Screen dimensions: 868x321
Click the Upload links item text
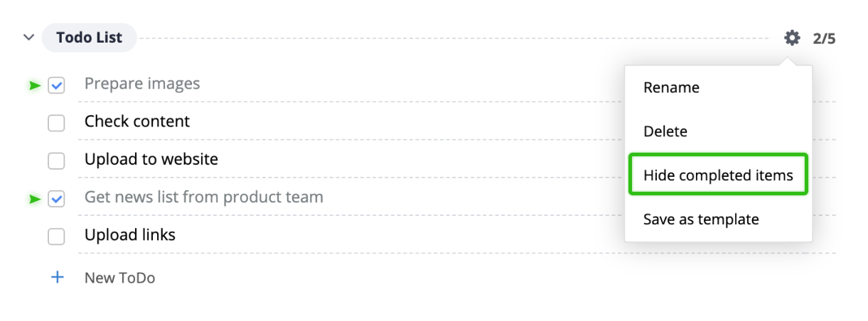coord(130,235)
